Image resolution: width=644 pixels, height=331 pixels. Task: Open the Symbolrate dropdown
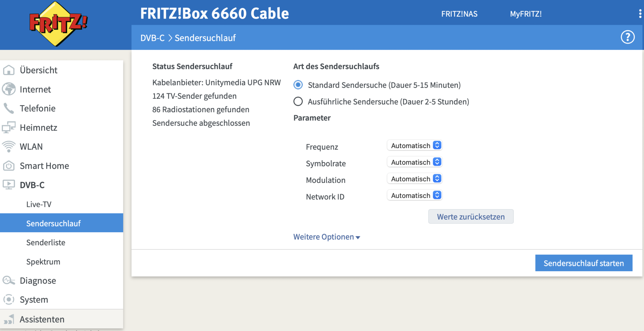pyautogui.click(x=414, y=162)
